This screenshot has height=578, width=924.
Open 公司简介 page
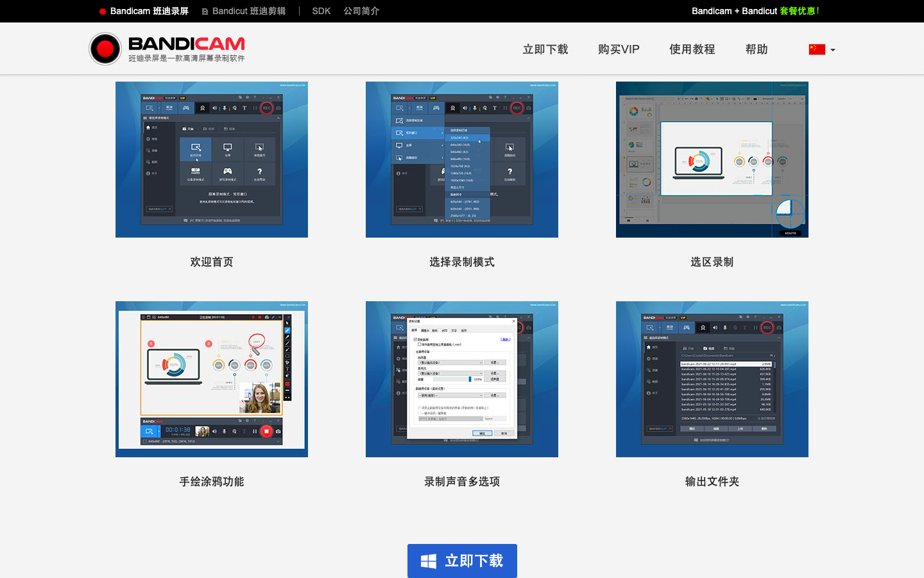pyautogui.click(x=361, y=11)
